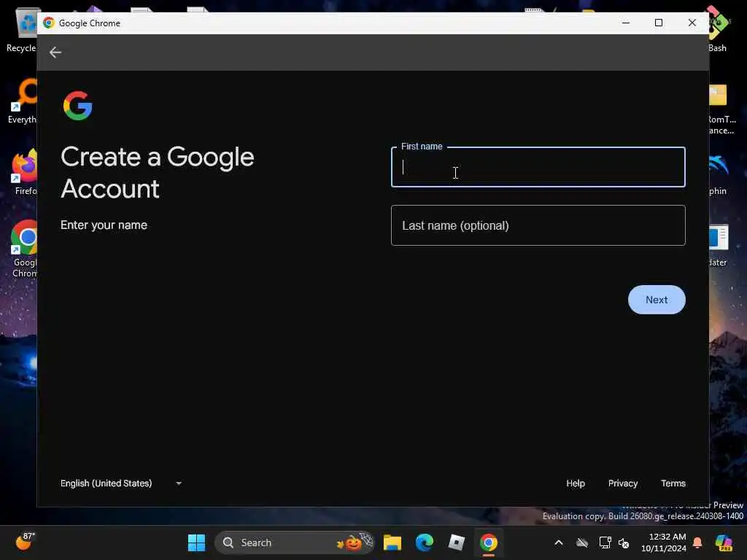Open the Copilot preview taskbar icon
This screenshot has height=560, width=747.
tap(724, 542)
